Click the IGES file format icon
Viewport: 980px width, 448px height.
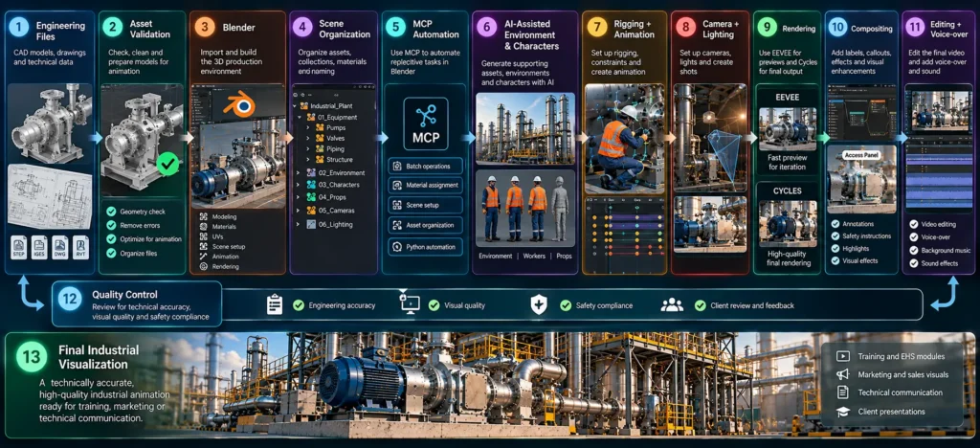click(39, 247)
